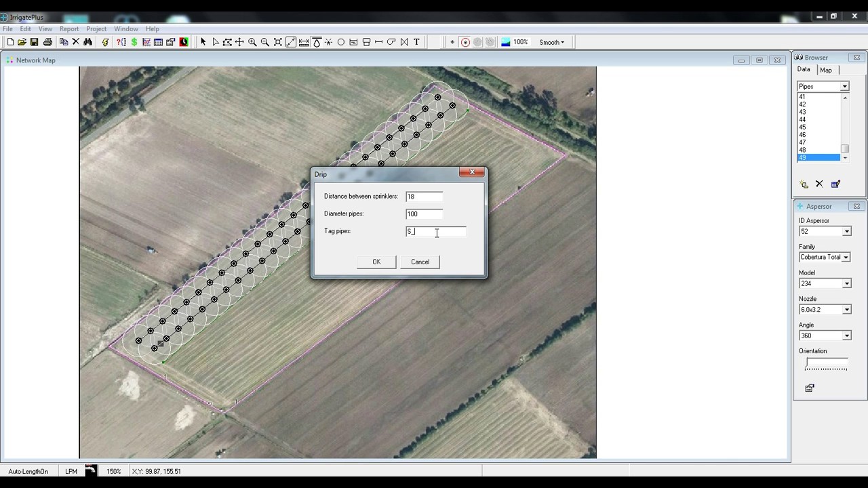This screenshot has height=488, width=868.
Task: Select the drip emitter drop tool
Action: [x=317, y=42]
